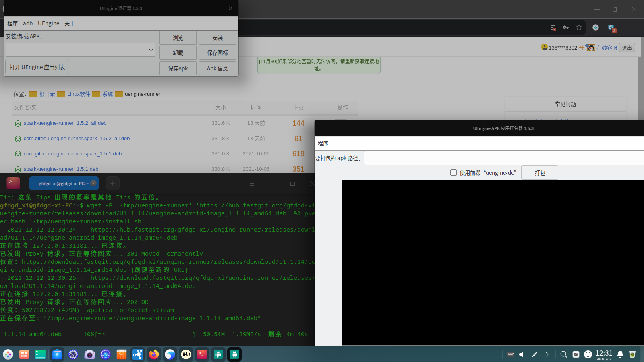This screenshot has height=362, width=644.
Task: Focus the 要打包的 apk 路径 input field
Action: coord(504,158)
